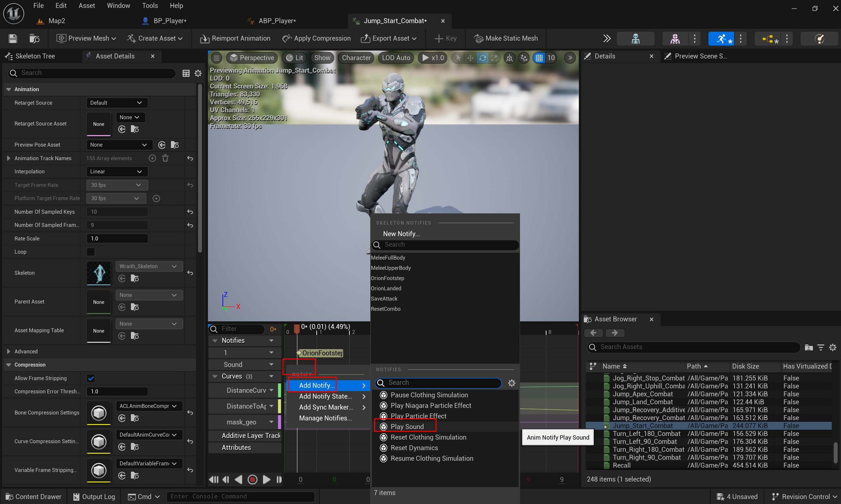Add element to Animation Track Names
The height and width of the screenshot is (504, 841).
(152, 158)
